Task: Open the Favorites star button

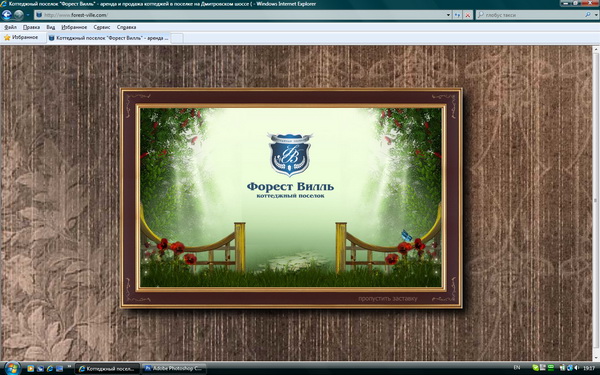Action: (x=21, y=38)
